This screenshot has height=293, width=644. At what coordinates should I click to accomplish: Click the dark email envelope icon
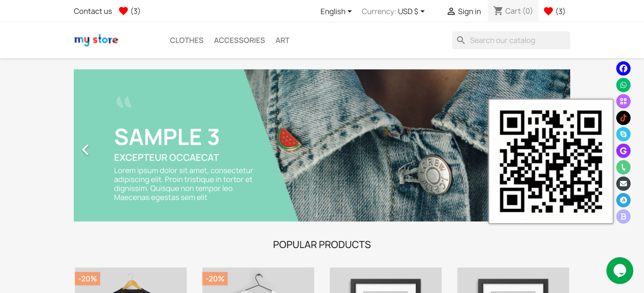(x=623, y=184)
